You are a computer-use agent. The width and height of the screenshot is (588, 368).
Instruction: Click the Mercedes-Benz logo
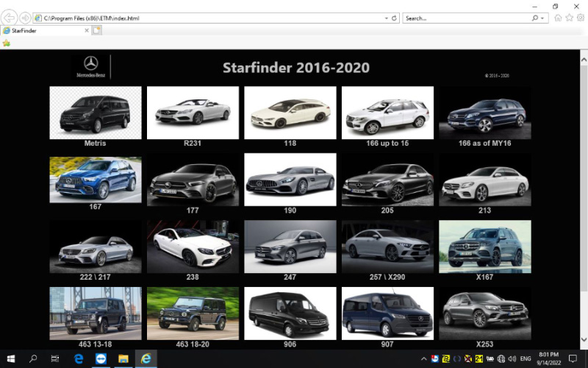coord(90,67)
